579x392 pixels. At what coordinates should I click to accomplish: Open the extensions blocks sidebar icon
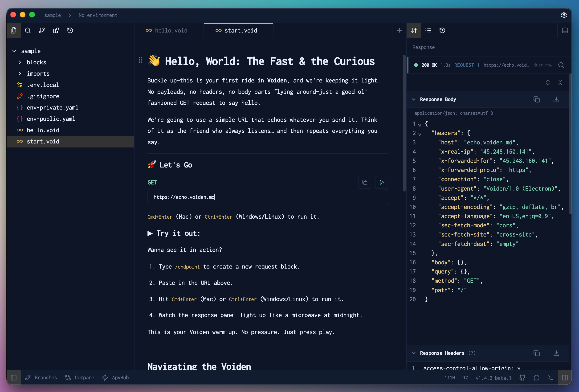56,30
